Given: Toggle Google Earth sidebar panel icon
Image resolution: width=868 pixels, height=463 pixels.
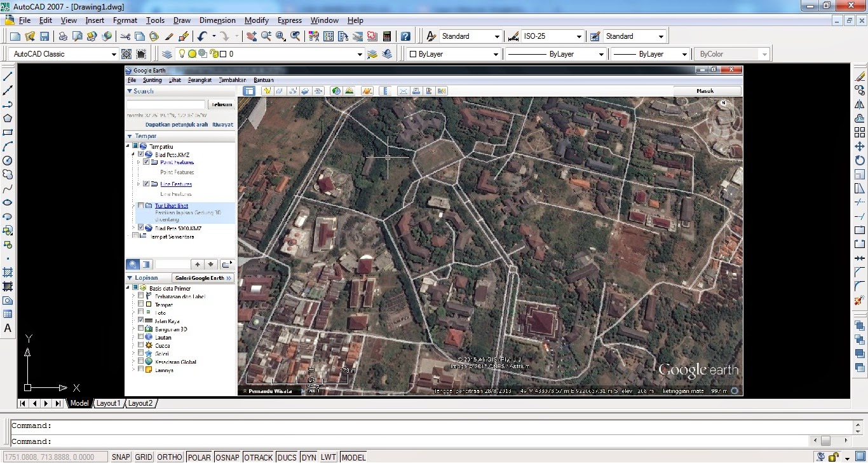Looking at the screenshot, I should point(248,91).
